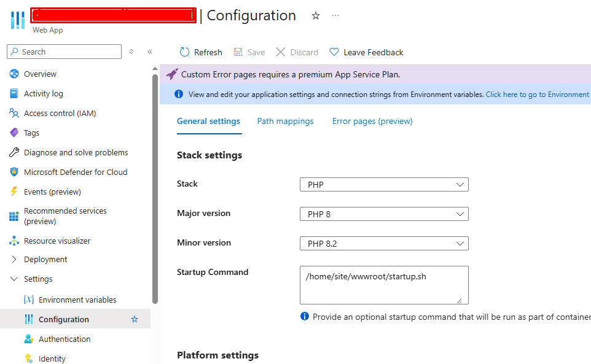Open Identity in Settings
Image resolution: width=591 pixels, height=364 pixels.
click(x=52, y=358)
